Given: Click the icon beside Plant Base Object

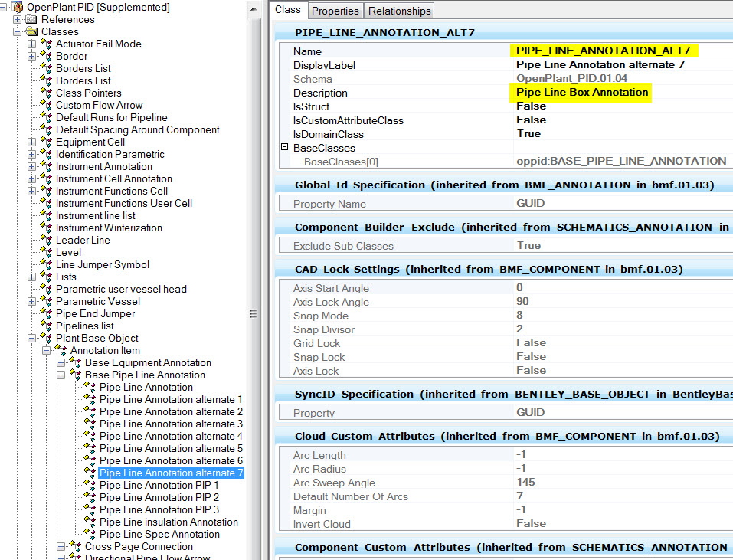Looking at the screenshot, I should pyautogui.click(x=46, y=338).
